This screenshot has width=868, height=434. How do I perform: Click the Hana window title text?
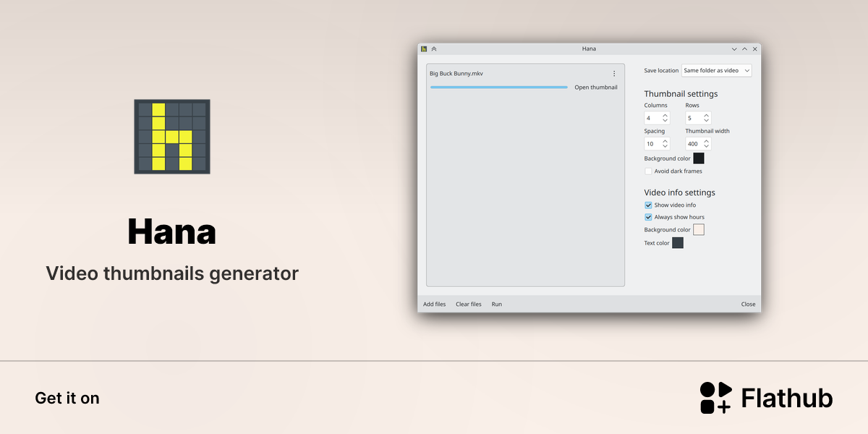coord(589,48)
